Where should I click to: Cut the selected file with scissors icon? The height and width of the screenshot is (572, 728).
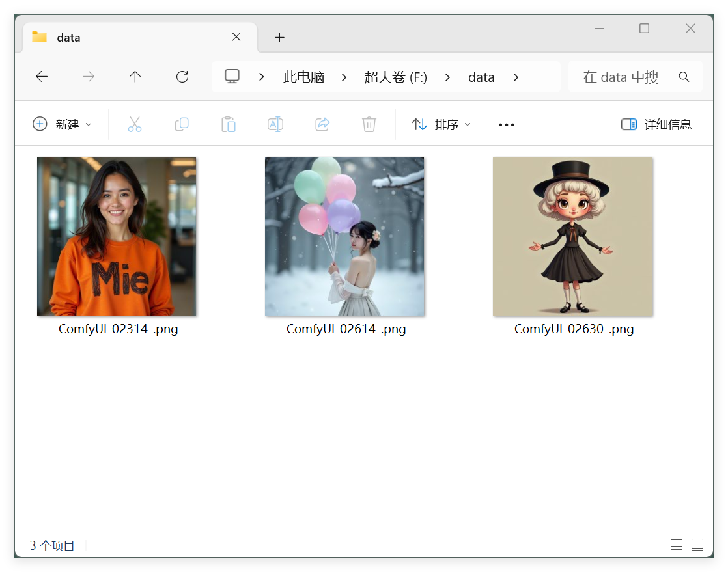[x=135, y=124]
